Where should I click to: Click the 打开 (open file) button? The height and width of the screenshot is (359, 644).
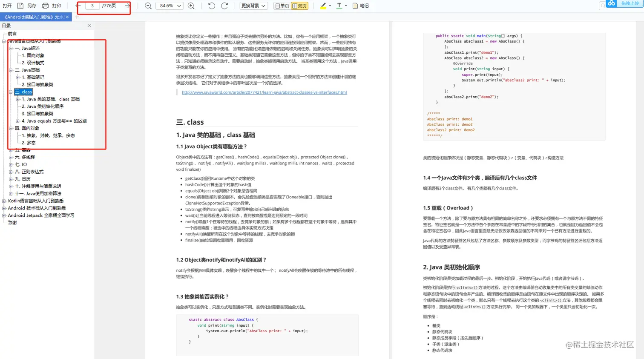pos(7,6)
